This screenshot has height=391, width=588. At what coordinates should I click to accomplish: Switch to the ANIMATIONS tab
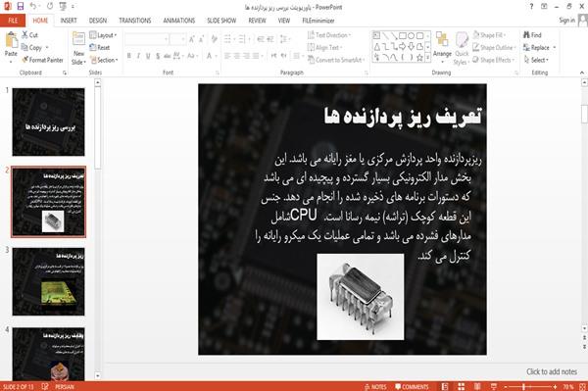(179, 21)
